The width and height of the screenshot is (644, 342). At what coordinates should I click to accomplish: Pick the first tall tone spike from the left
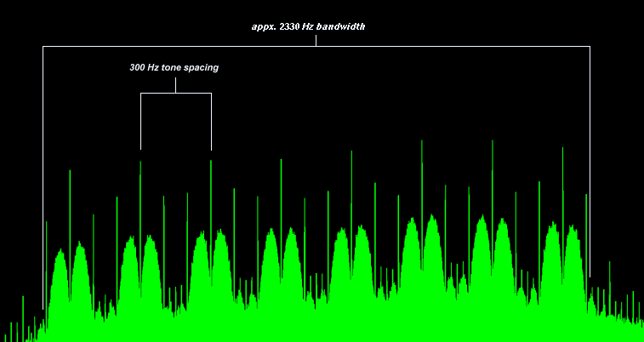70,173
